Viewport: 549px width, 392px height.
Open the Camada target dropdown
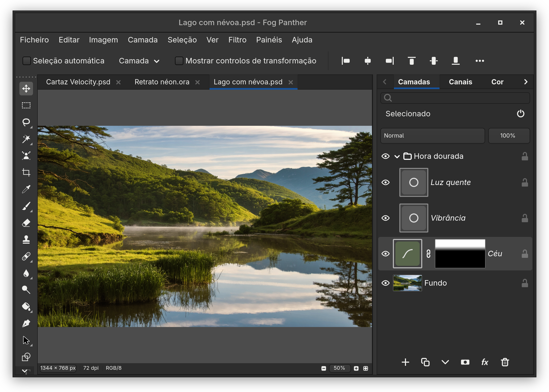tap(139, 61)
